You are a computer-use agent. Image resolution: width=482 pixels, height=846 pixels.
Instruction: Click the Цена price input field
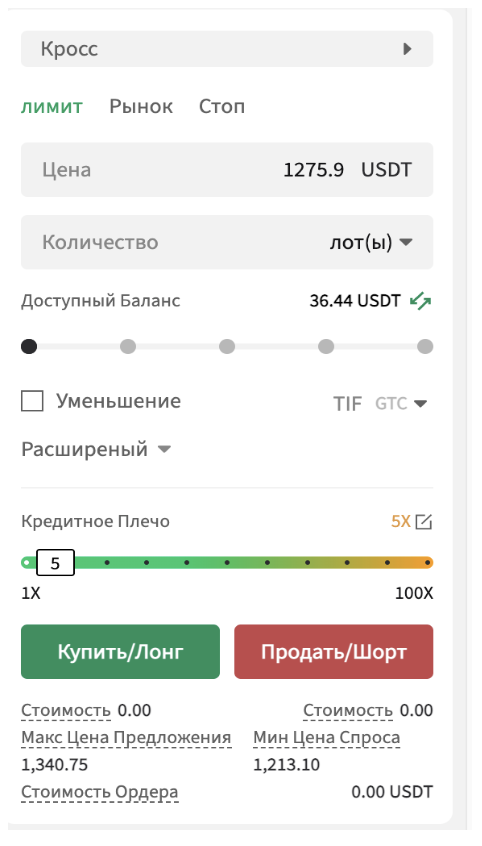(227, 170)
